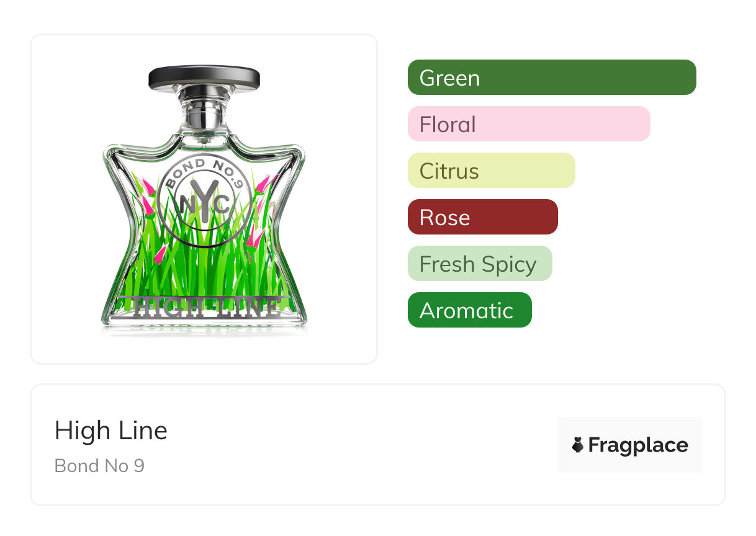The image size is (756, 536).
Task: Open the Bond No 9 brand link
Action: (99, 465)
